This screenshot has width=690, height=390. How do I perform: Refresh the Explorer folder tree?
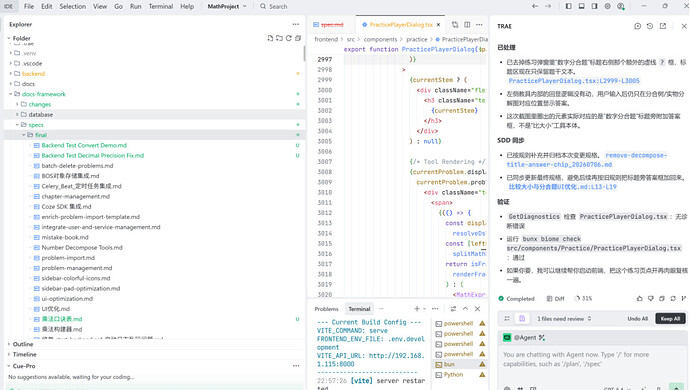[x=289, y=38]
